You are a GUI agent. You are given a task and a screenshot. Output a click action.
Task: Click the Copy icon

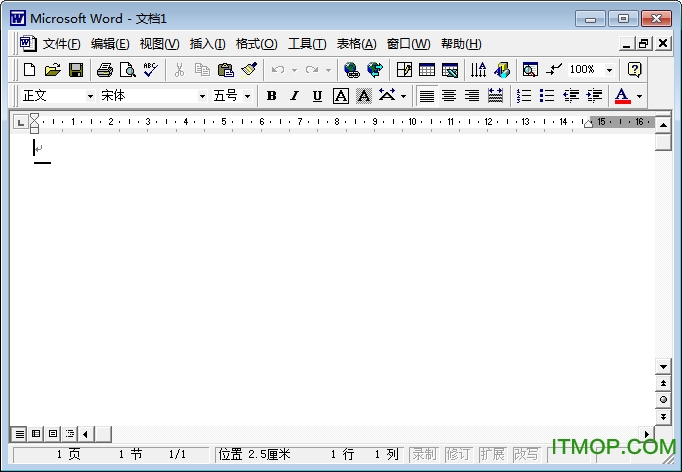[202, 70]
